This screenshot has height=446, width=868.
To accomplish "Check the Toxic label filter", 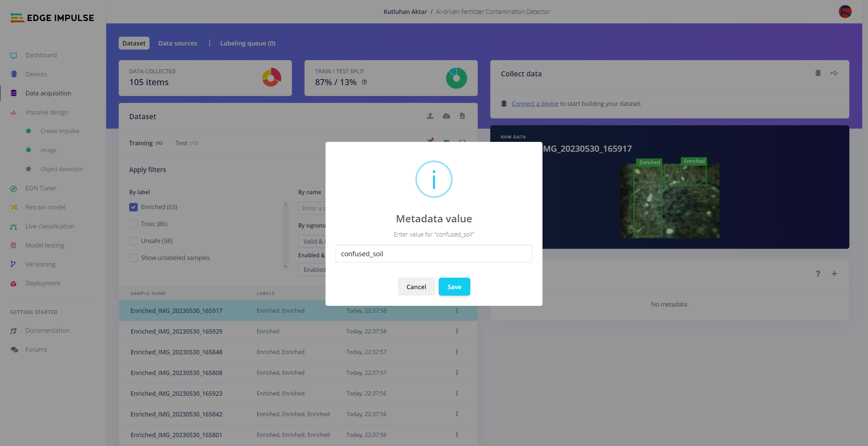I will coord(133,224).
